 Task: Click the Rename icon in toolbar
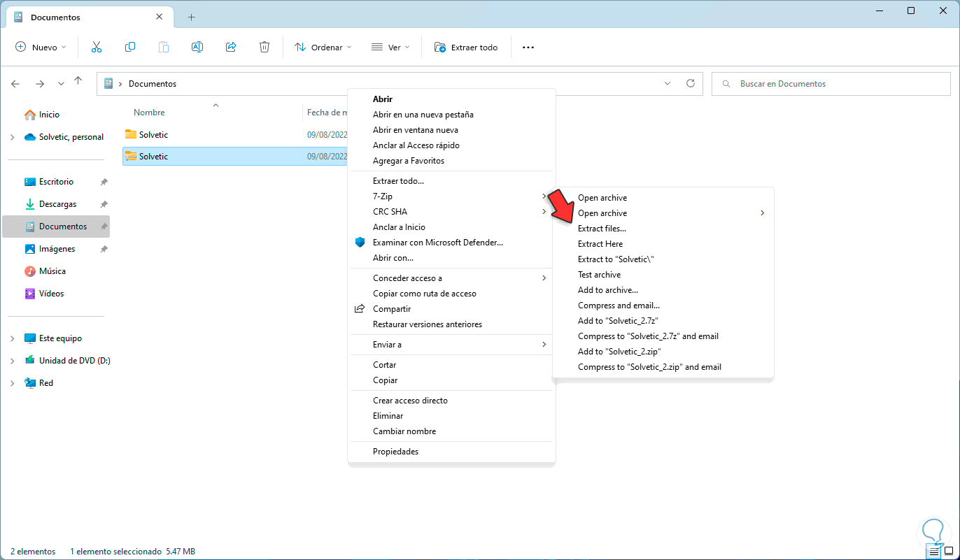(x=197, y=47)
